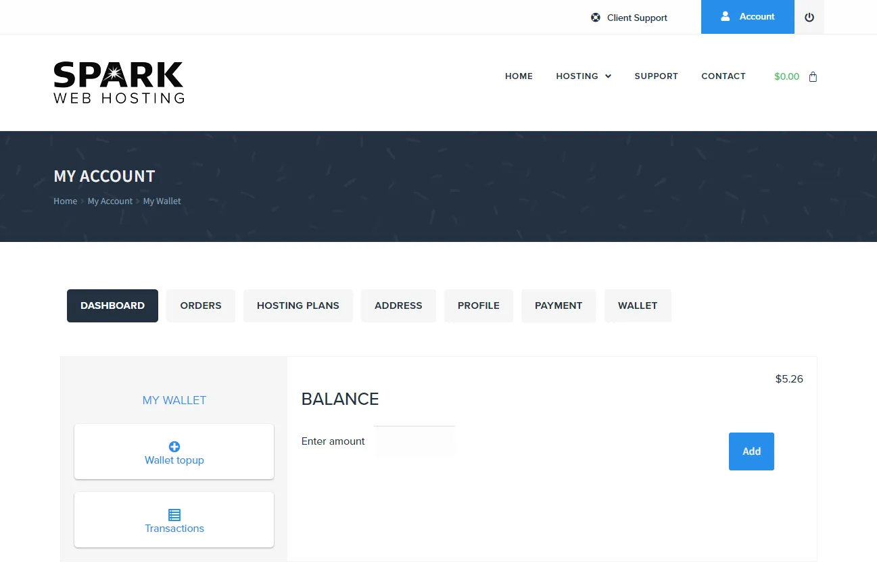Open the Home menu item
Screen dimensions: 877x588
519,76
